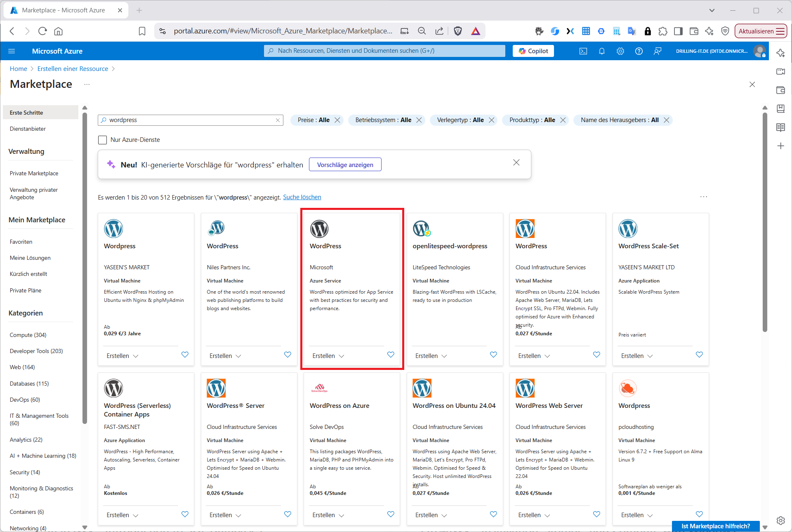Select Security (14) category
This screenshot has height=532, width=792.
coord(25,472)
